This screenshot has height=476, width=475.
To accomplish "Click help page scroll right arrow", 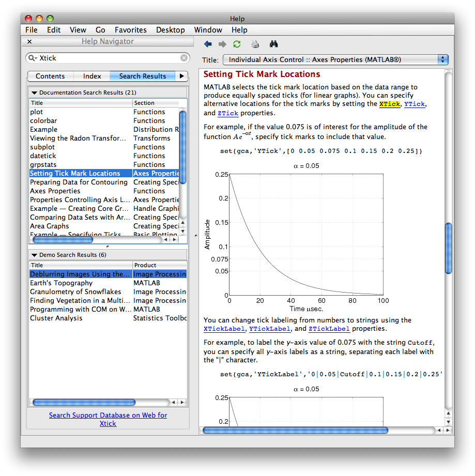I will pyautogui.click(x=448, y=431).
